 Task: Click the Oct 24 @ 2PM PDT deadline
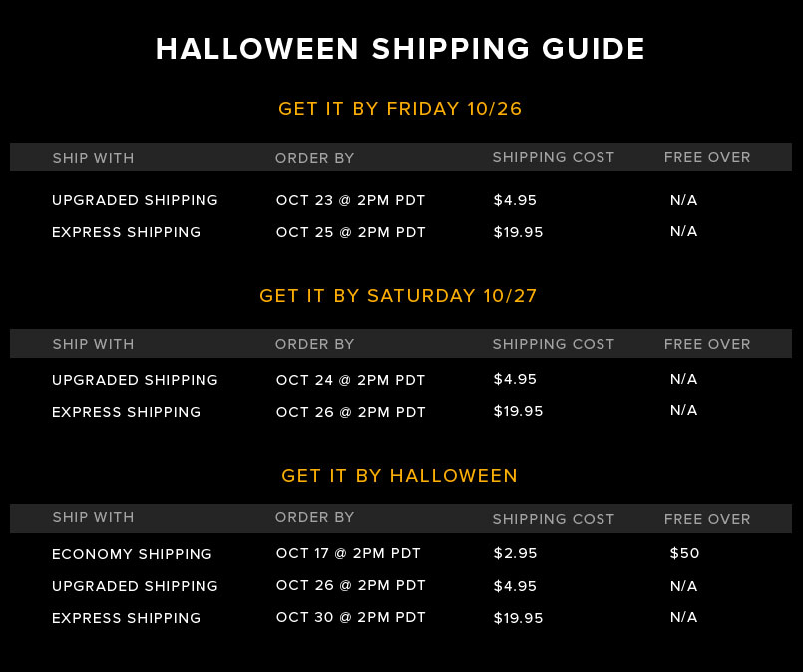[350, 380]
